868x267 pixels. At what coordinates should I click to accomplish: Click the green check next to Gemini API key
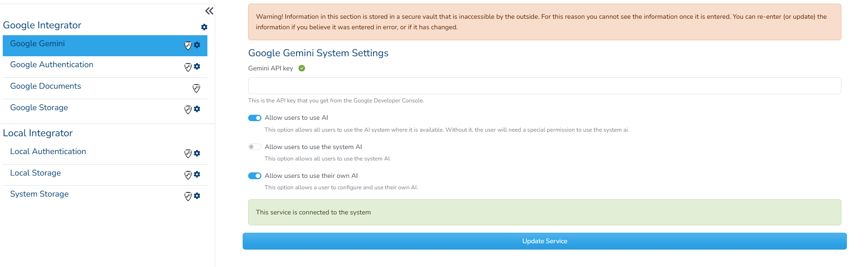tap(302, 68)
